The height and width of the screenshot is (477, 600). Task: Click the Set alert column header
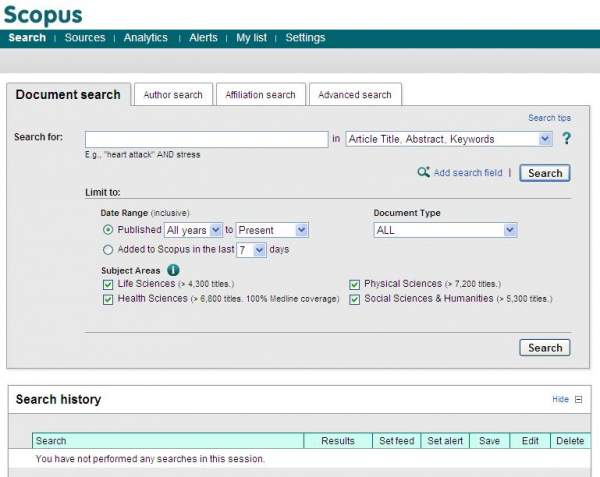click(445, 441)
